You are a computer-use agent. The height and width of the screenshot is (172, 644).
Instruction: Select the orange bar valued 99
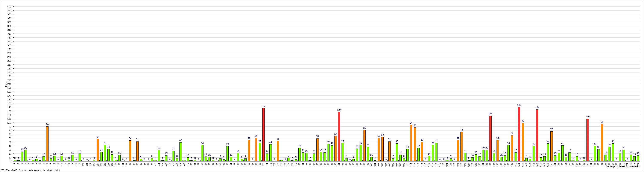pos(523,142)
